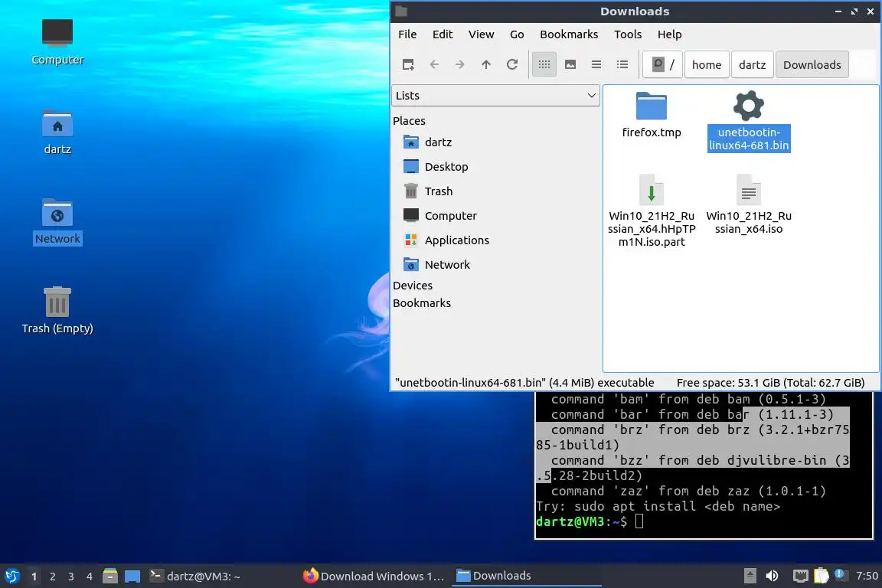The width and height of the screenshot is (882, 588).
Task: Click the Downloads window title bar icon
Action: 401,11
